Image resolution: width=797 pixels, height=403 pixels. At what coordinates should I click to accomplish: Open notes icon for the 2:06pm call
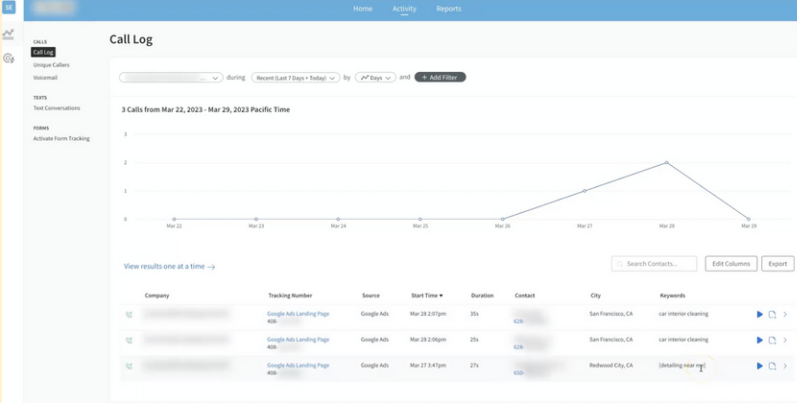coord(772,340)
